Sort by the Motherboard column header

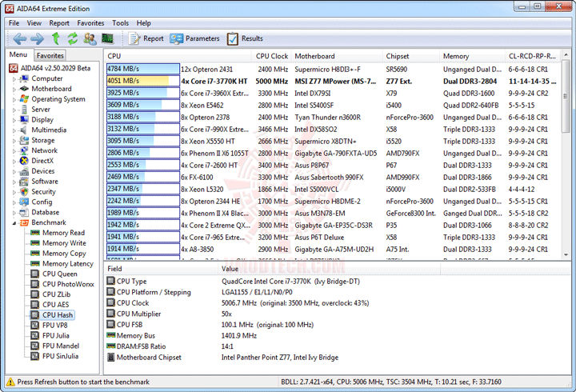(337, 56)
